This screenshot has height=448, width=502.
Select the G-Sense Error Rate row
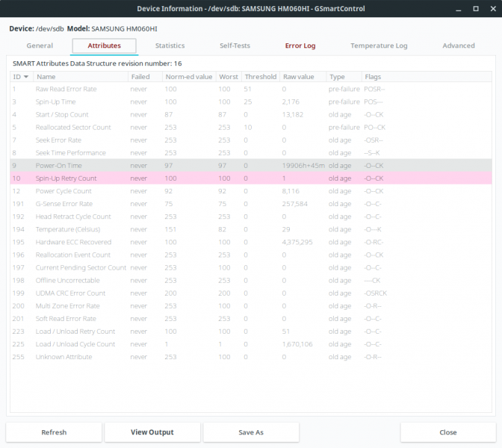(x=251, y=204)
